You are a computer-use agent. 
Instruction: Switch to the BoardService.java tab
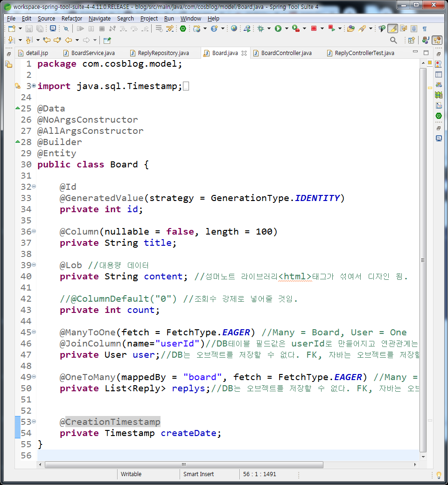[x=89, y=53]
